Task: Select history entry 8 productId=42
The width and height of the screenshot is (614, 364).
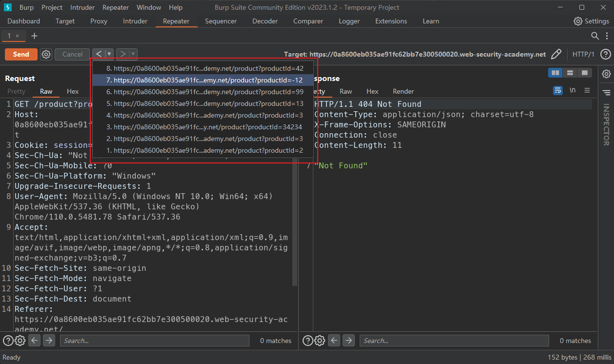Action: coord(203,69)
